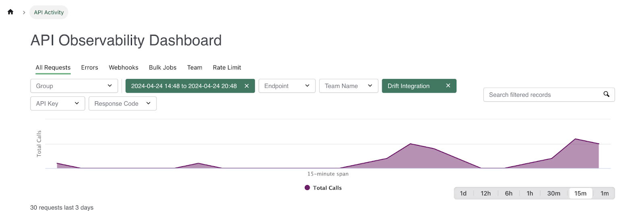Image resolution: width=644 pixels, height=211 pixels.
Task: Click the Total Calls legend dot
Action: point(307,188)
